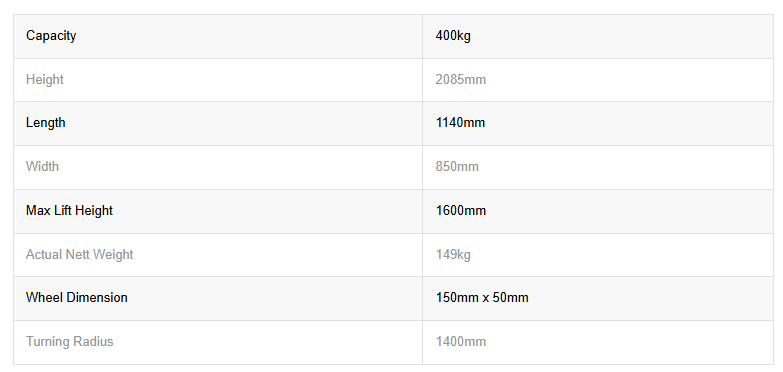Select the 149kg weight value
Image resolution: width=783 pixels, height=372 pixels.
(x=453, y=255)
